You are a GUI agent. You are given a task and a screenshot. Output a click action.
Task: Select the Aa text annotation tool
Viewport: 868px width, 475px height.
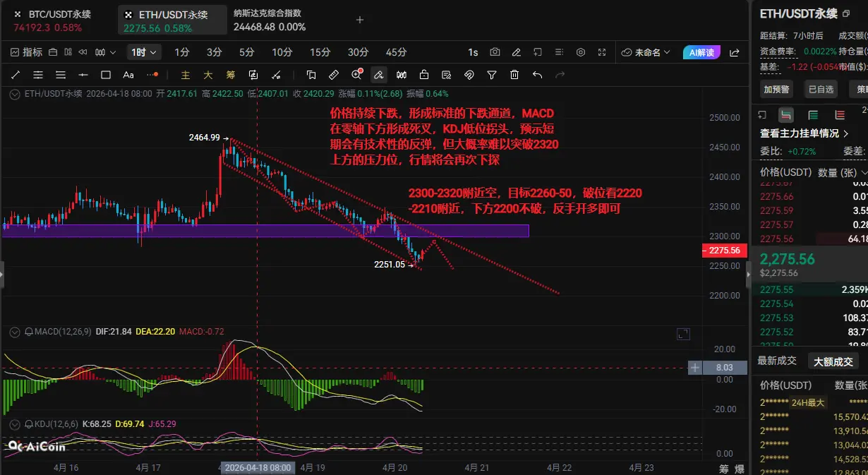[x=128, y=75]
